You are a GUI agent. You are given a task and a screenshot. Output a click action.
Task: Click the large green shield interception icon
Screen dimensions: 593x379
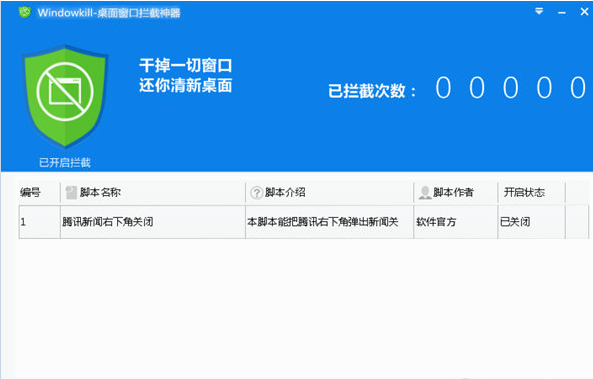point(65,95)
